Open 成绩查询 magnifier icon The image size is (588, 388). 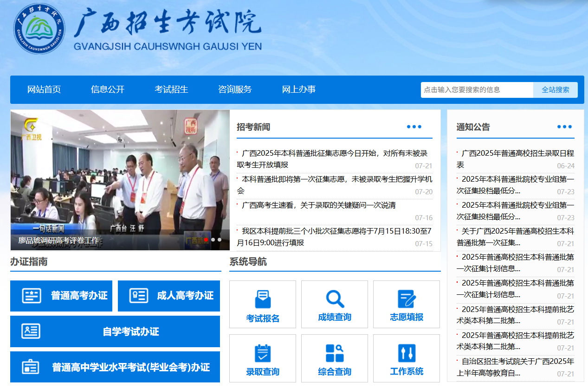click(335, 299)
